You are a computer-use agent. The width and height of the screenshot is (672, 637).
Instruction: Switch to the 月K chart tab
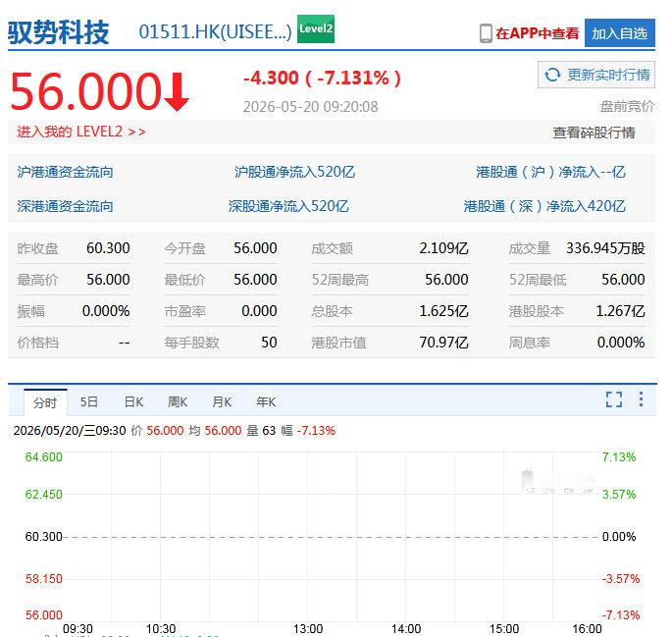(222, 402)
